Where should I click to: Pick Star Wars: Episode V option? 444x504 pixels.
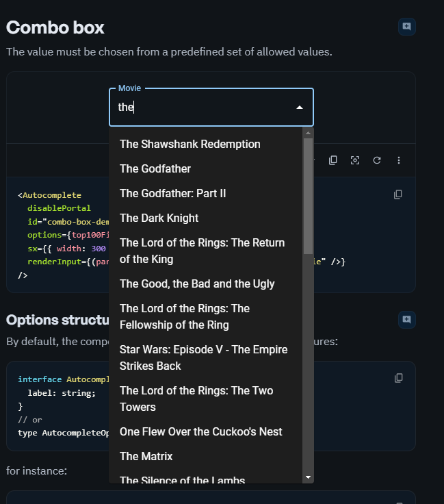[203, 357]
